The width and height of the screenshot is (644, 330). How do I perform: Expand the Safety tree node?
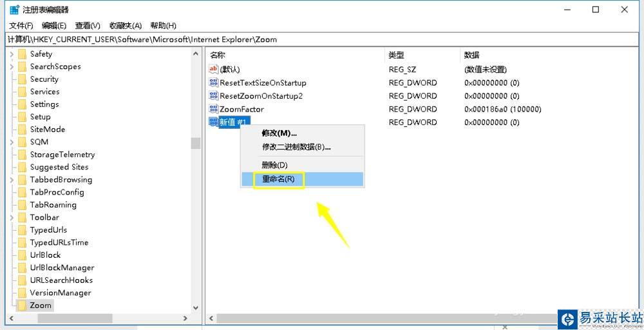tap(12, 54)
